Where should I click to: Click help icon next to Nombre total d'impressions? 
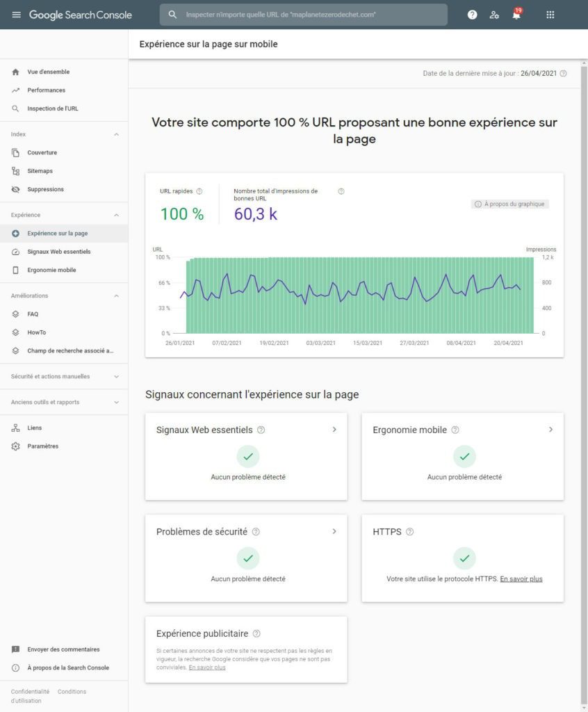pos(341,191)
